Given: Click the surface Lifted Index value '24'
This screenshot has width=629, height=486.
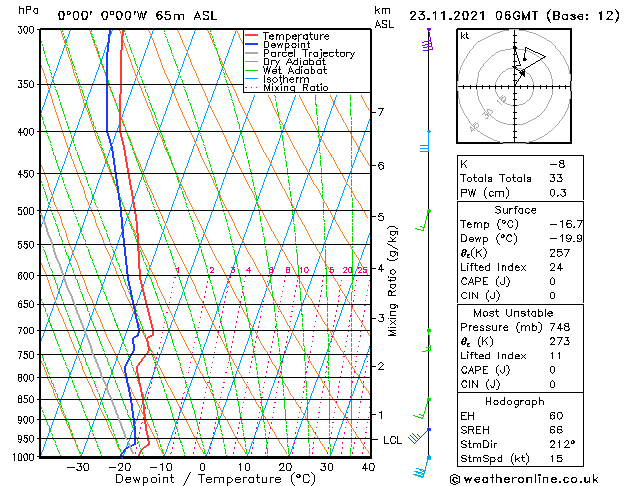Looking at the screenshot, I should (x=556, y=267).
